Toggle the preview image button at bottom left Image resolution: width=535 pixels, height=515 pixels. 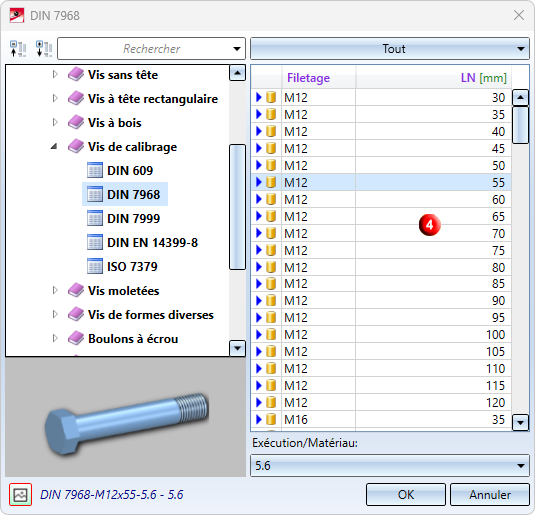tap(20, 494)
